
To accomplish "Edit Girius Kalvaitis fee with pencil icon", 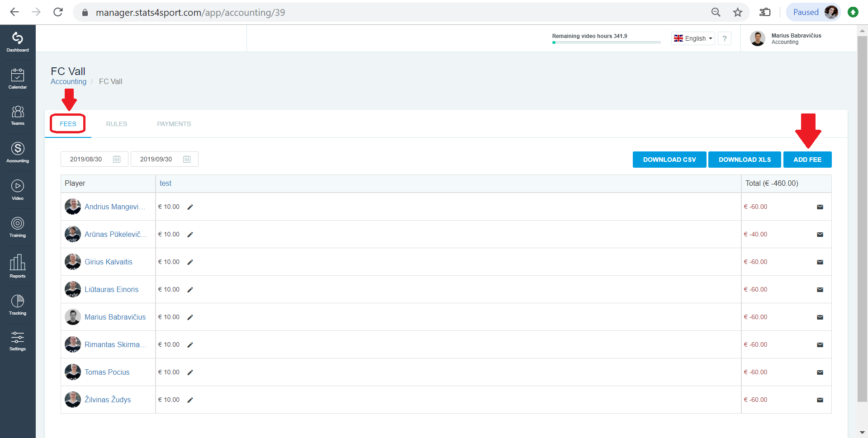I will coord(190,262).
